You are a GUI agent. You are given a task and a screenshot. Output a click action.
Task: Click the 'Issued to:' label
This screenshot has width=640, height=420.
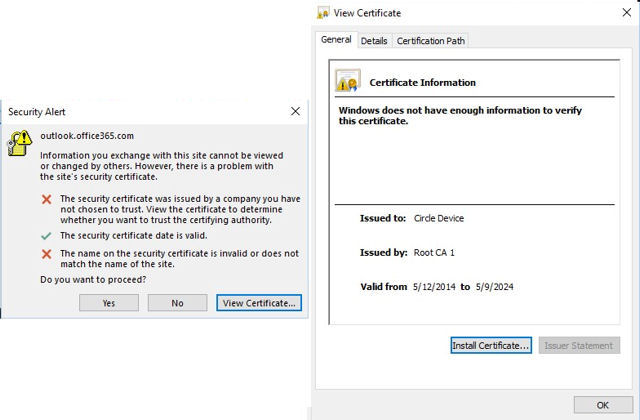383,218
